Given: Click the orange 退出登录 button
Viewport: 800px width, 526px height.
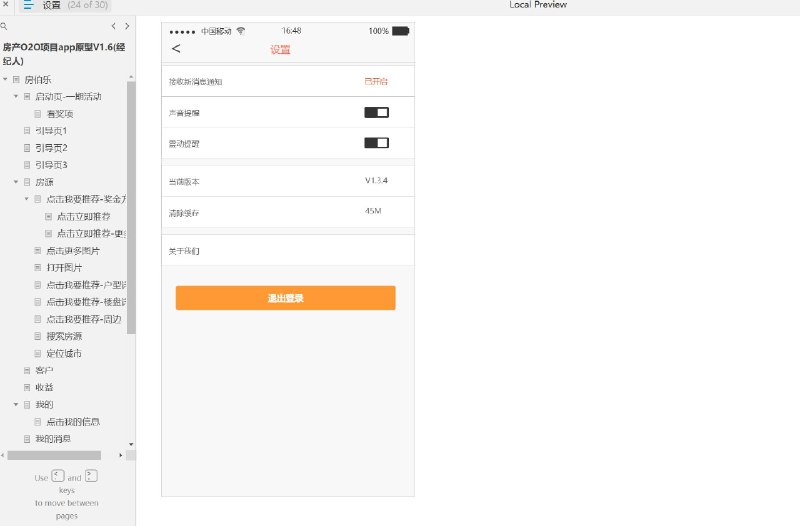Looking at the screenshot, I should pyautogui.click(x=285, y=298).
